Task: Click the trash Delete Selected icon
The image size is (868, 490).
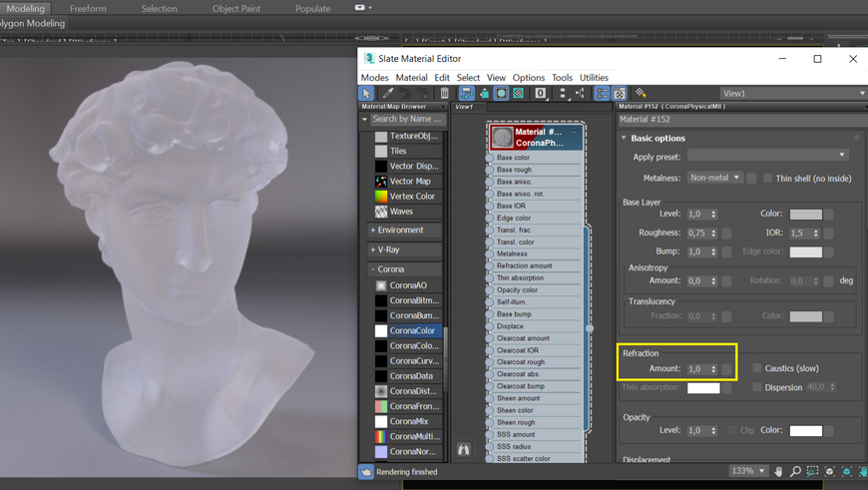Action: point(445,94)
